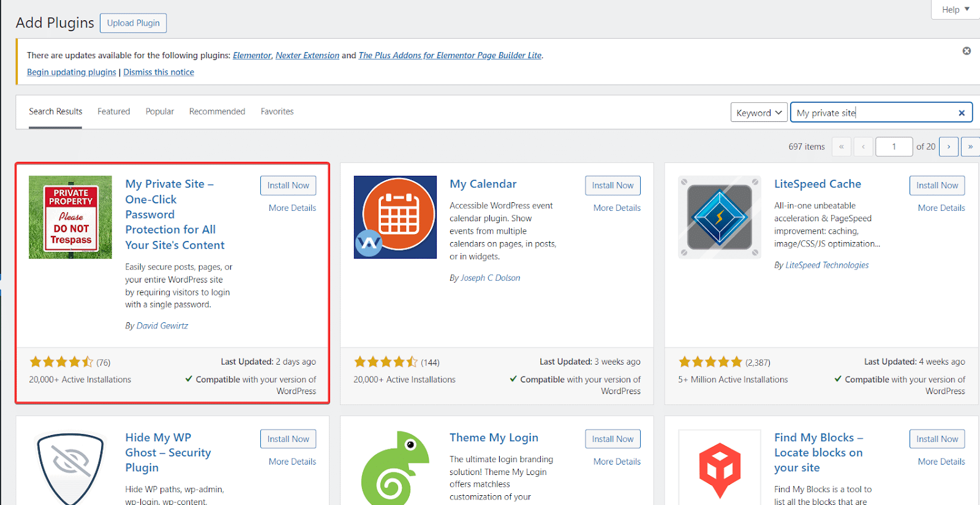Open the LiteSpeed Cache plugin icon
Image resolution: width=980 pixels, height=505 pixels.
(720, 218)
